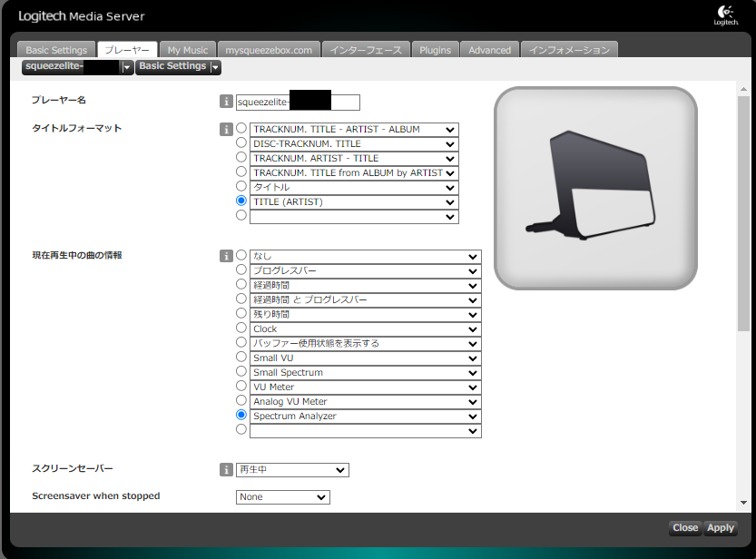
Task: Open the Basic Settings tab
Action: pos(56,50)
